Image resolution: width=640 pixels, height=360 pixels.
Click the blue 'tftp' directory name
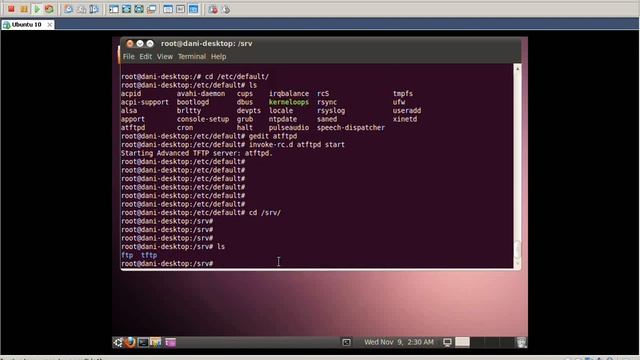[x=149, y=255]
